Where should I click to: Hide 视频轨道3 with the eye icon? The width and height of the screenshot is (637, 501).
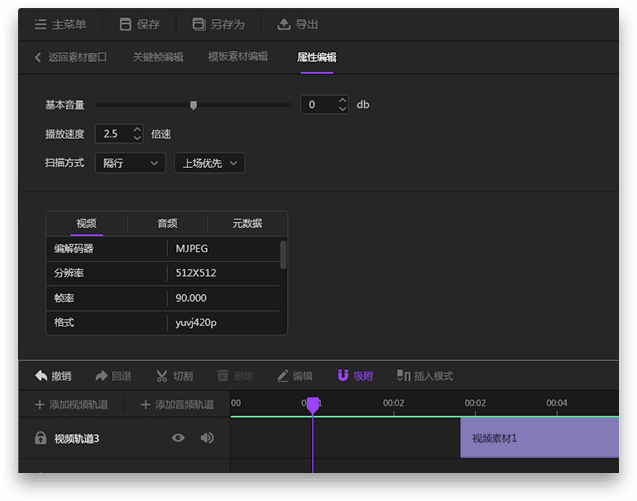pyautogui.click(x=178, y=438)
